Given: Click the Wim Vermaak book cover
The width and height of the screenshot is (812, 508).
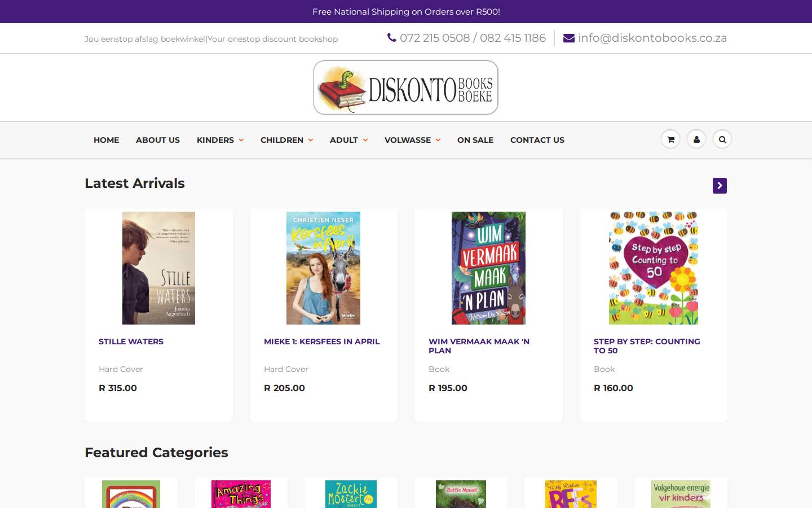Looking at the screenshot, I should [488, 268].
